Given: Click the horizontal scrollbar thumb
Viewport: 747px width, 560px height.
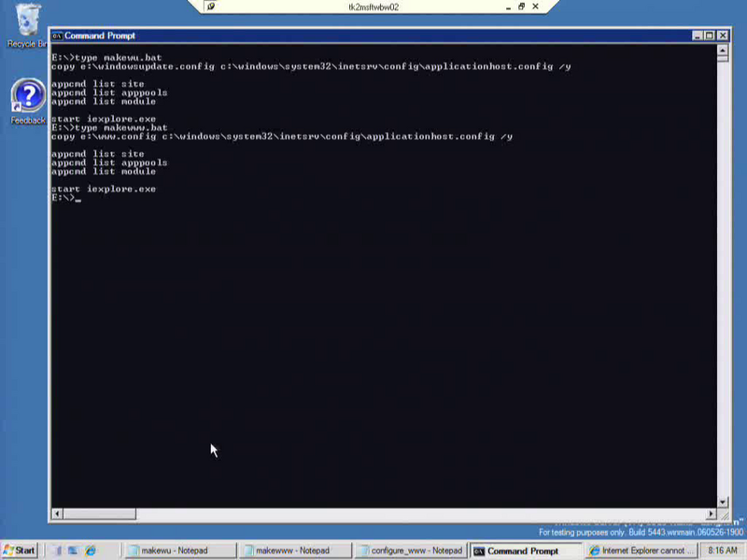Looking at the screenshot, I should tap(100, 514).
